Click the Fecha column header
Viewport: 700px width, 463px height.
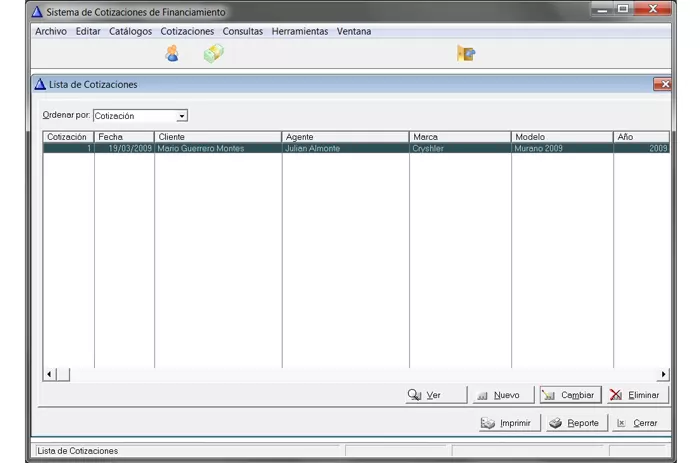point(124,137)
